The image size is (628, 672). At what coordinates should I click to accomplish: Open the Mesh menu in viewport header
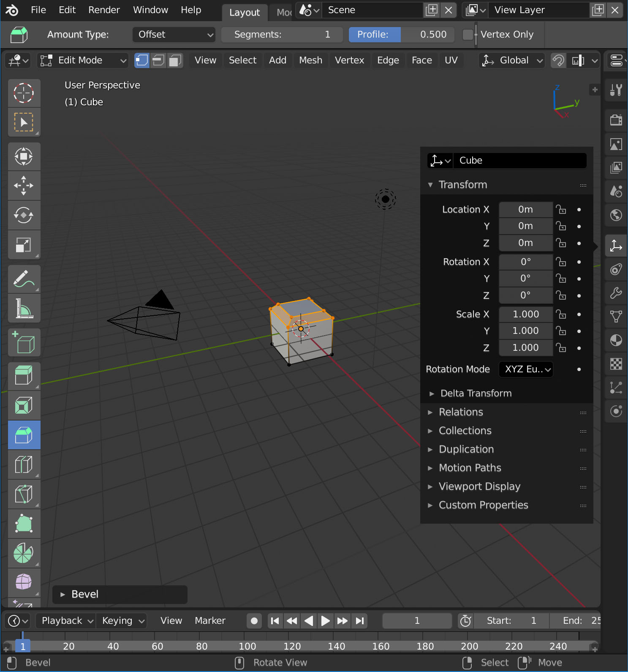310,60
